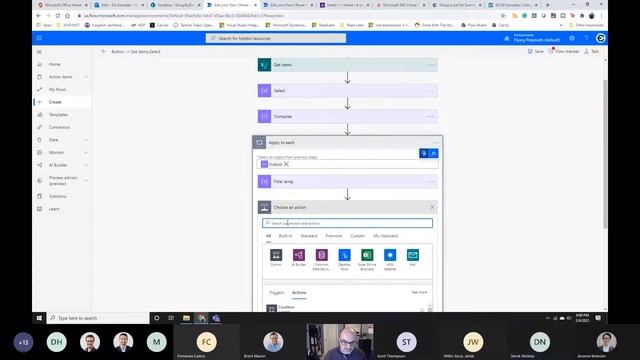Image resolution: width=640 pixels, height=360 pixels.
Task: Switch to the Standard tab
Action: 309,236
